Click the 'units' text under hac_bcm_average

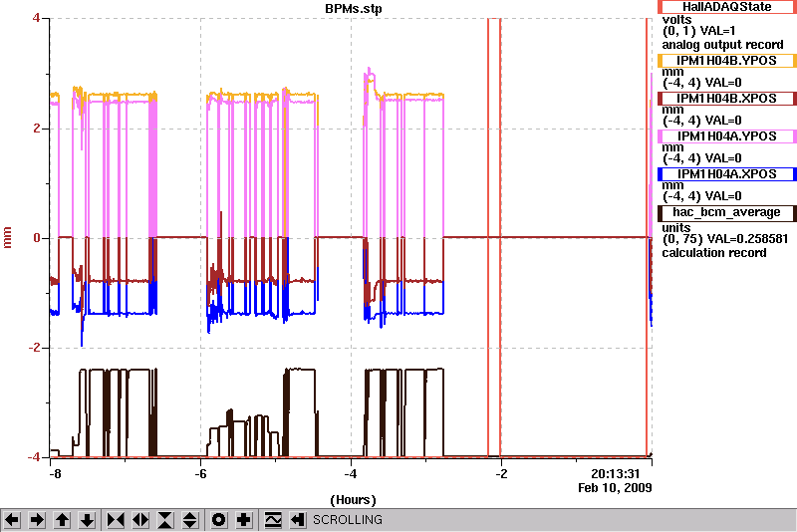[x=676, y=227]
